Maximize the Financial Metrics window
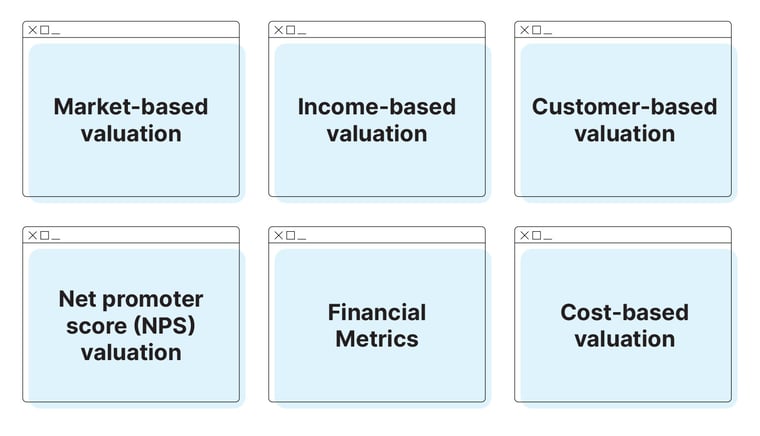The image size is (760, 436). coord(290,235)
